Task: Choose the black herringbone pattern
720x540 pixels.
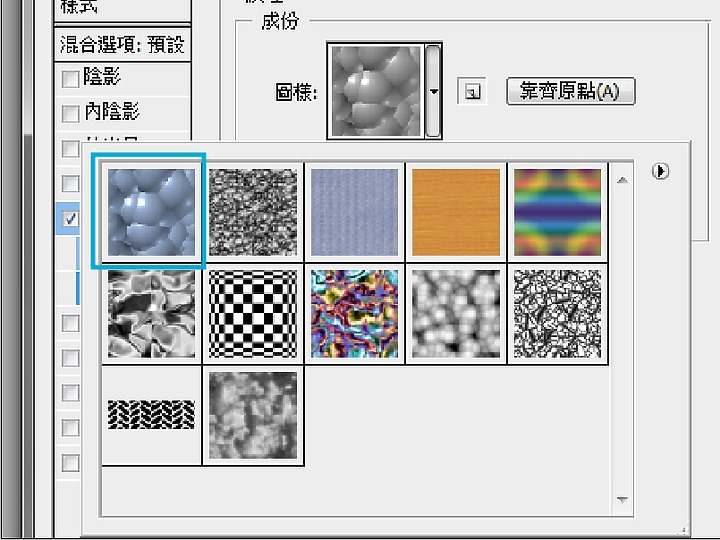Action: click(152, 415)
